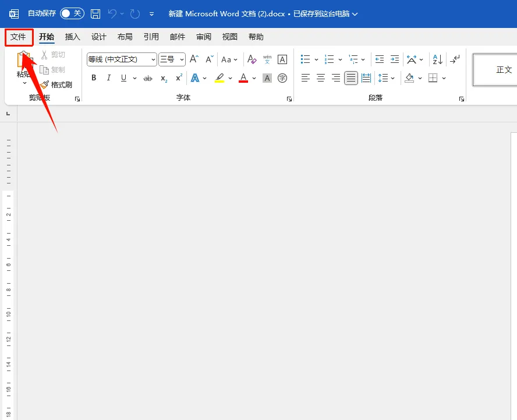Switch to the 插入 tab
Viewport: 517px width, 420px height.
[73, 37]
